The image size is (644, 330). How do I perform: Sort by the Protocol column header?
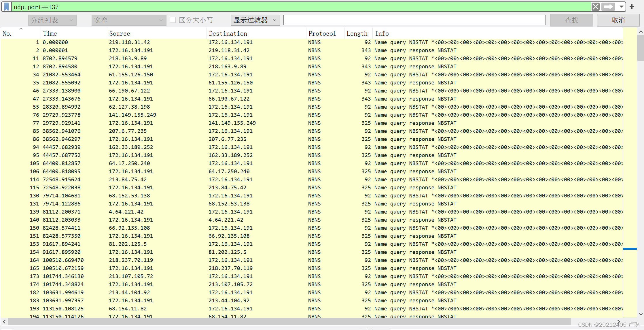pos(325,33)
